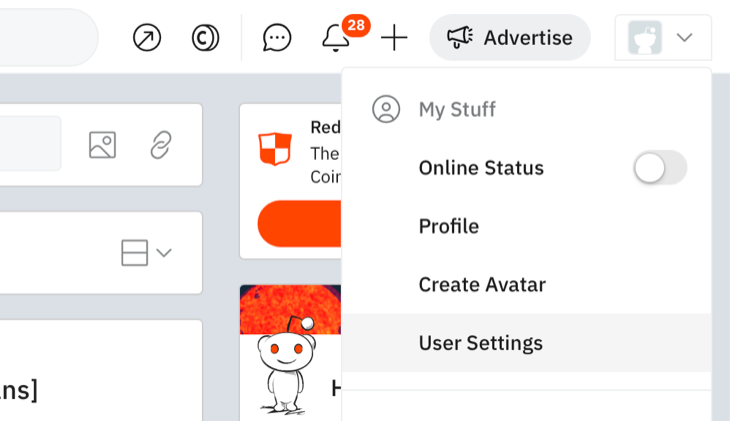Screen dimensions: 730x421
Task: Click the Reddit shield premium icon
Action: 275,149
